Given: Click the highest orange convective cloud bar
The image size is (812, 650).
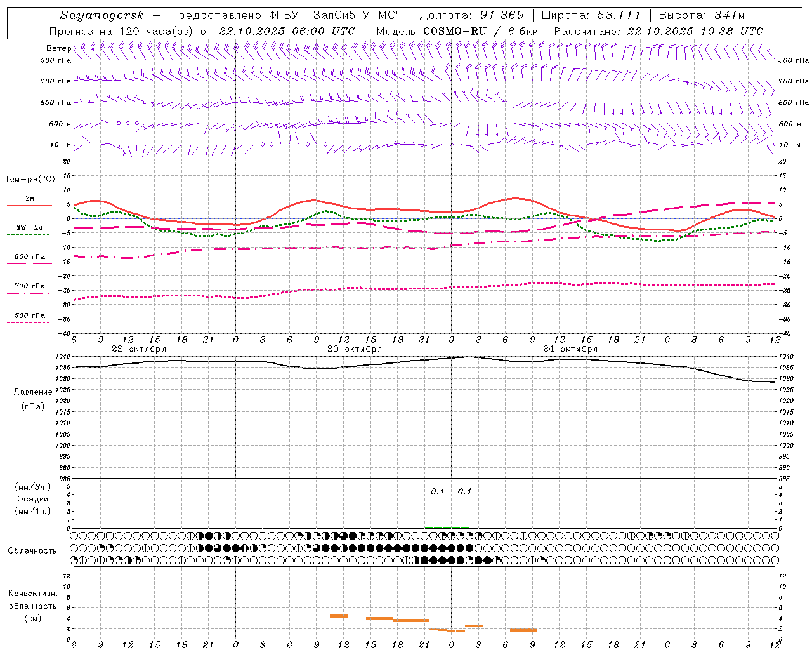Looking at the screenshot, I should pyautogui.click(x=339, y=616).
